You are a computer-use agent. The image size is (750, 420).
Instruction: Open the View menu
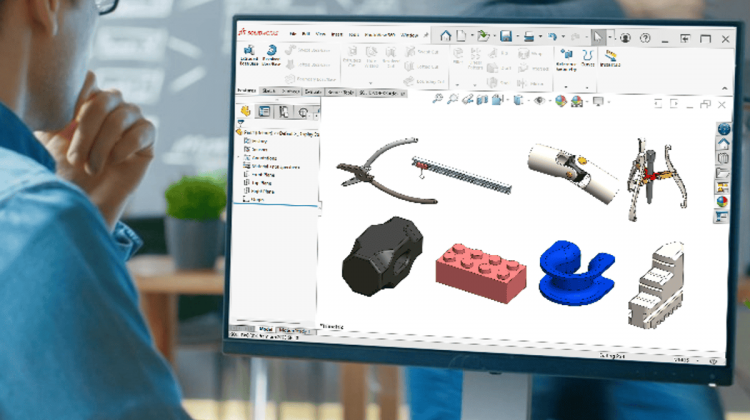(320, 34)
